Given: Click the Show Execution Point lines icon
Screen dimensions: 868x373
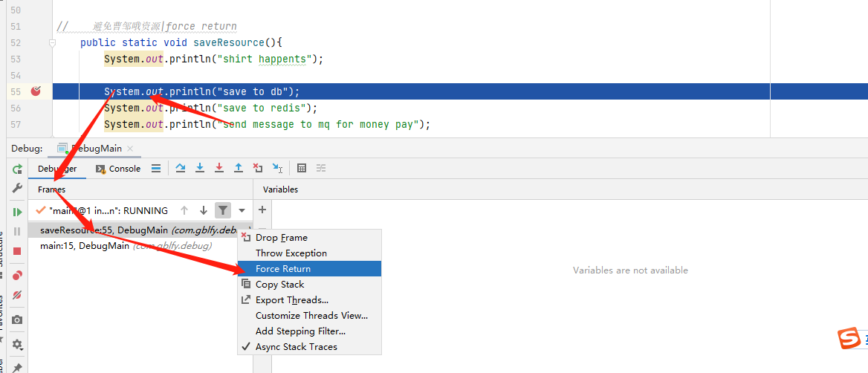Looking at the screenshot, I should [157, 168].
